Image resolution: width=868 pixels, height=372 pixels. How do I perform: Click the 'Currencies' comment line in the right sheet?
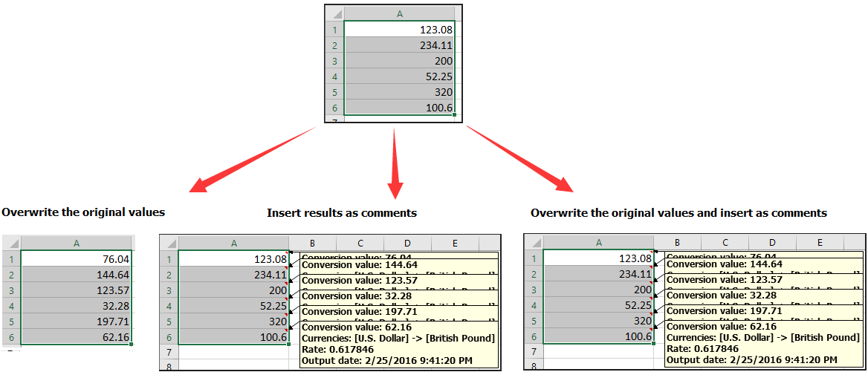pos(763,338)
